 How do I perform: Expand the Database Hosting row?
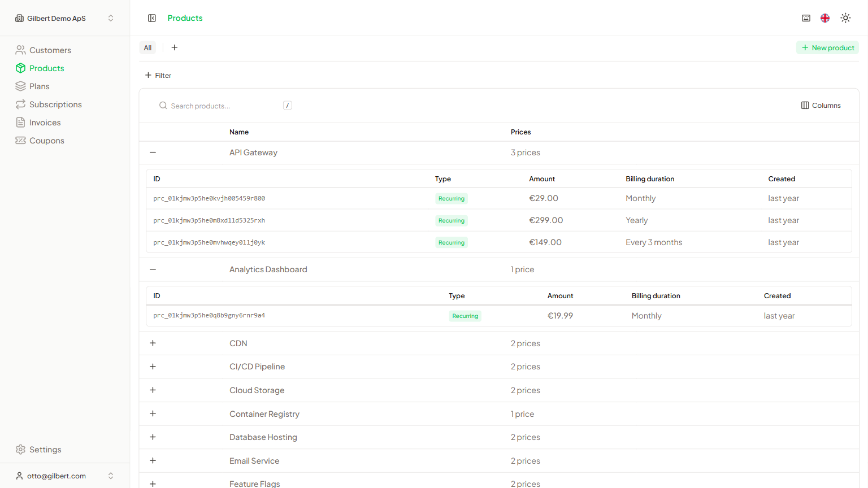pos(153,437)
